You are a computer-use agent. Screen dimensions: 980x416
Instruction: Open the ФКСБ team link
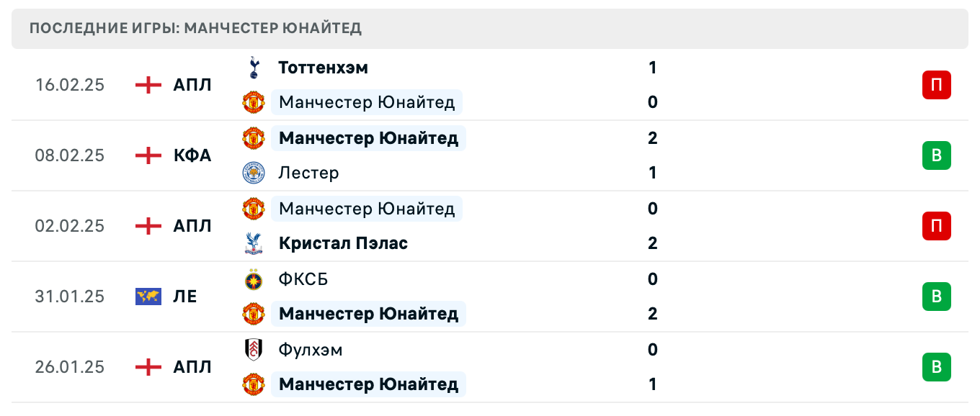coord(303,279)
